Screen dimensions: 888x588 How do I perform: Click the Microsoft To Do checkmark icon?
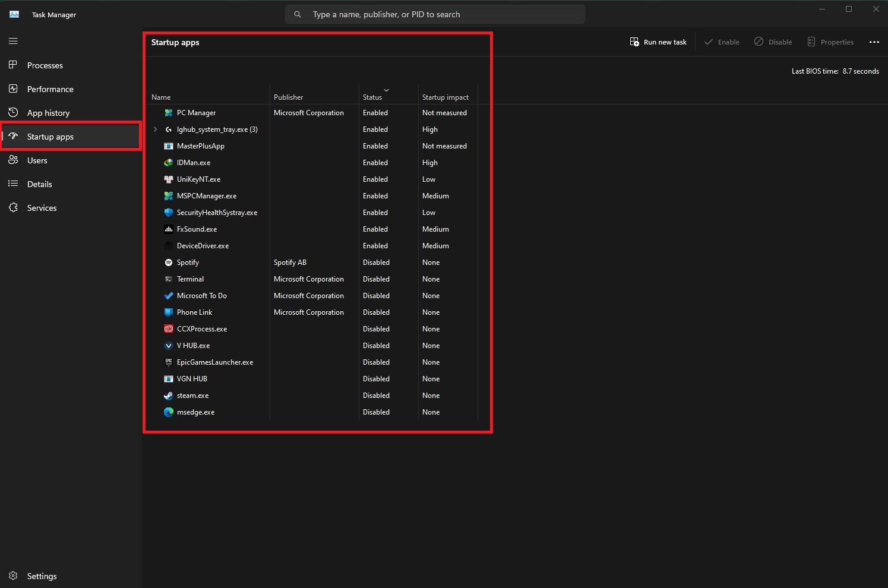tap(169, 296)
